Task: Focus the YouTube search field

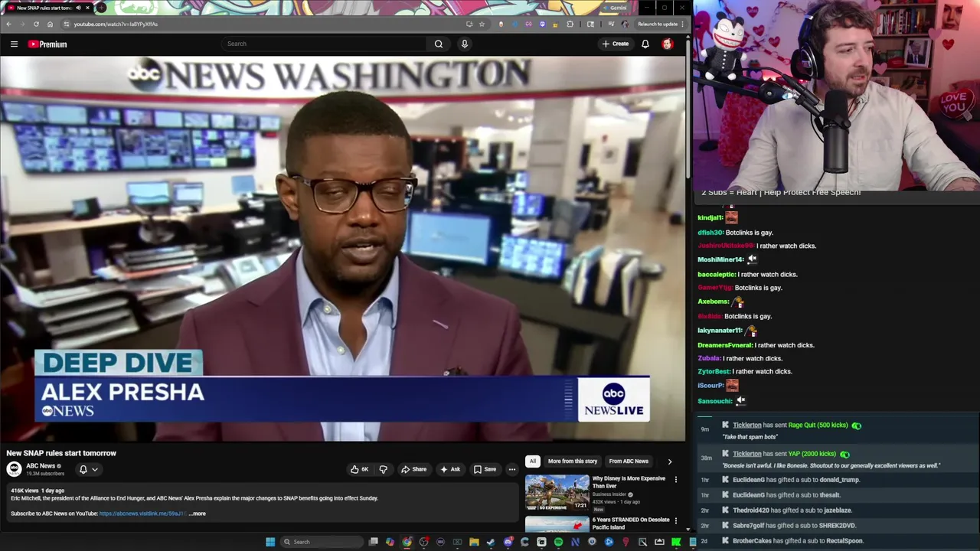Action: coord(325,44)
